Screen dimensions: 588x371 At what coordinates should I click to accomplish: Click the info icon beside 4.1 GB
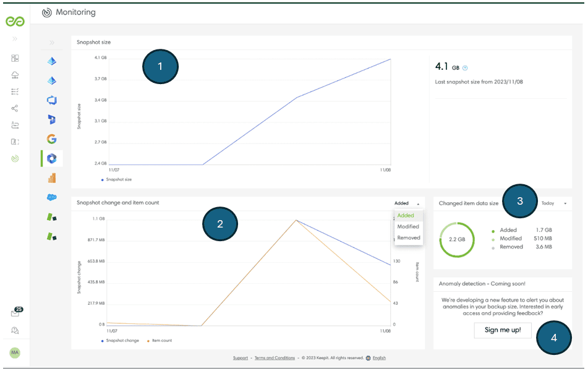pos(465,68)
